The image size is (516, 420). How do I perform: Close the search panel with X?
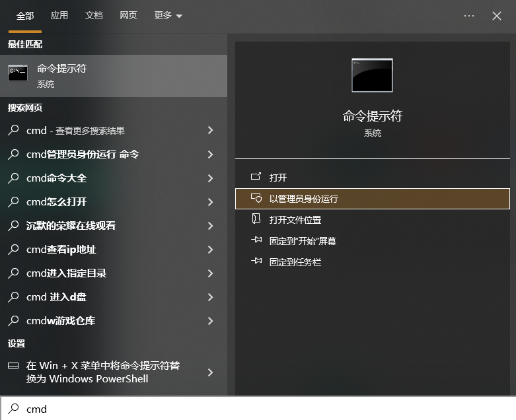pos(497,15)
